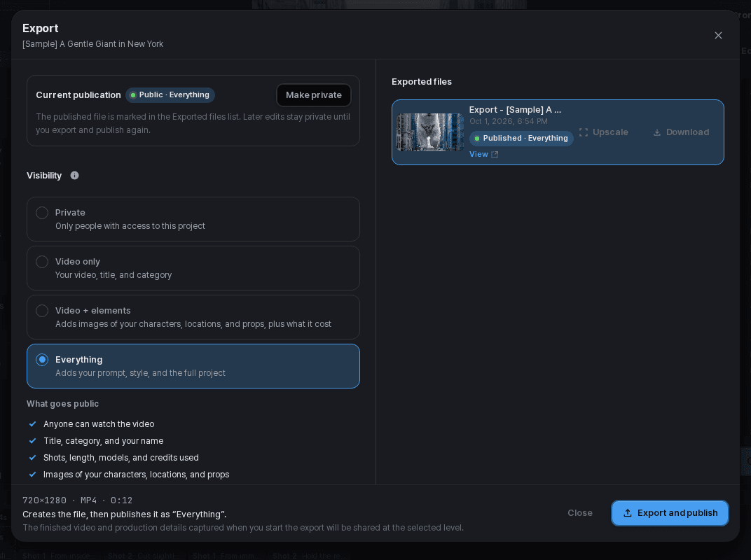Click the '720×1280 · MP4 · 0:12' format text
Screen dimensions: 751x560
click(77, 500)
